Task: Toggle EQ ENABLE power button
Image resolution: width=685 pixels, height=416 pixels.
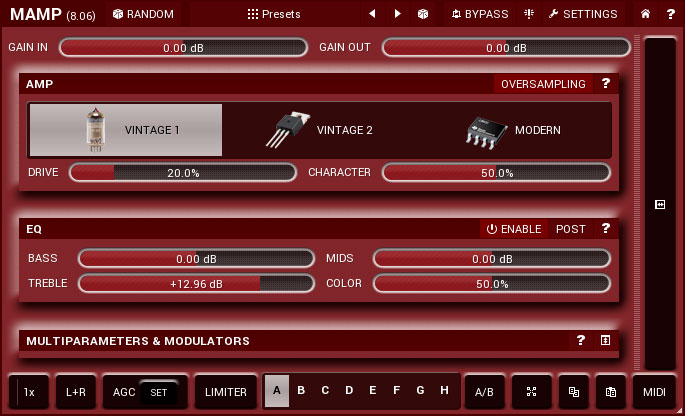Action: point(514,229)
